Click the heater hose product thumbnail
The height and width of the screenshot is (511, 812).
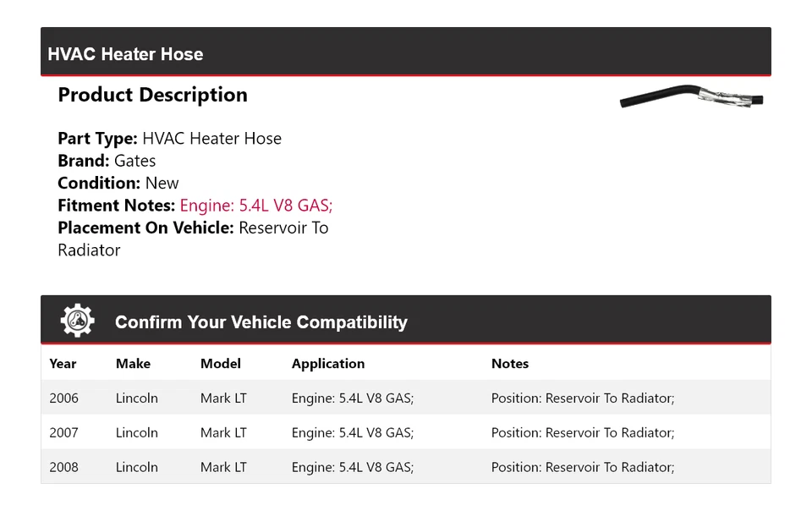[x=691, y=96]
